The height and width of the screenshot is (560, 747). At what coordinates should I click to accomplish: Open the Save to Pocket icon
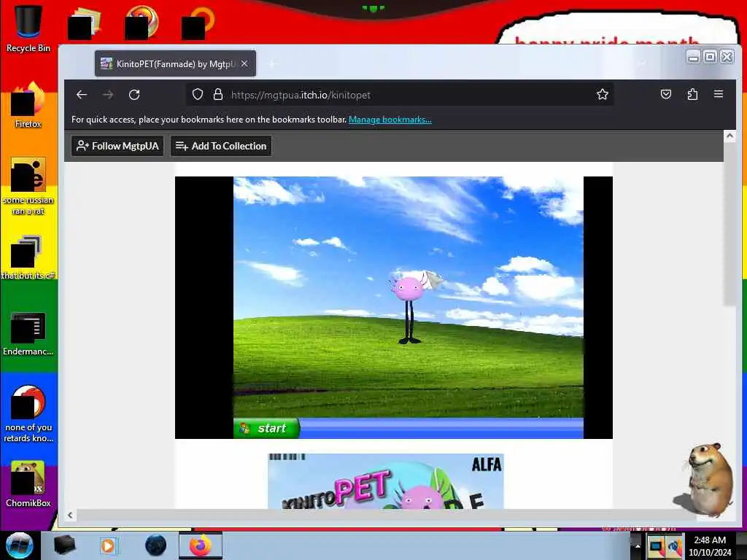tap(665, 94)
